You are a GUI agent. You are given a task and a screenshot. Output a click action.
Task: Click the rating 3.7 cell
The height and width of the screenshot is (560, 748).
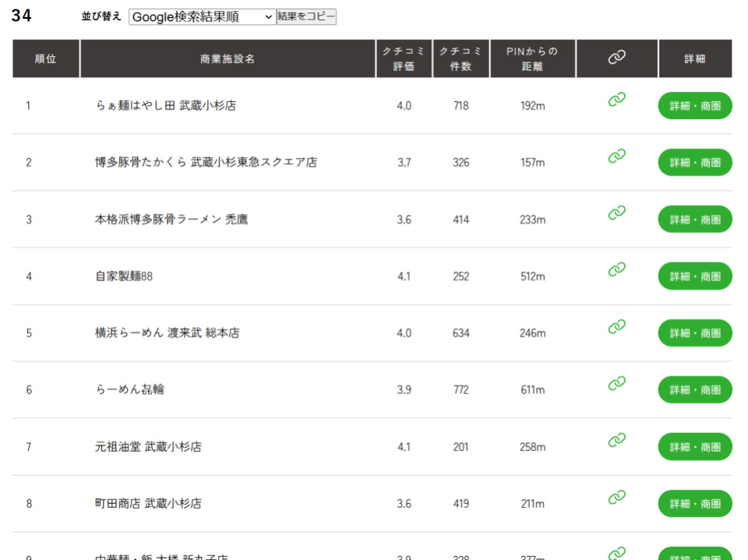404,163
